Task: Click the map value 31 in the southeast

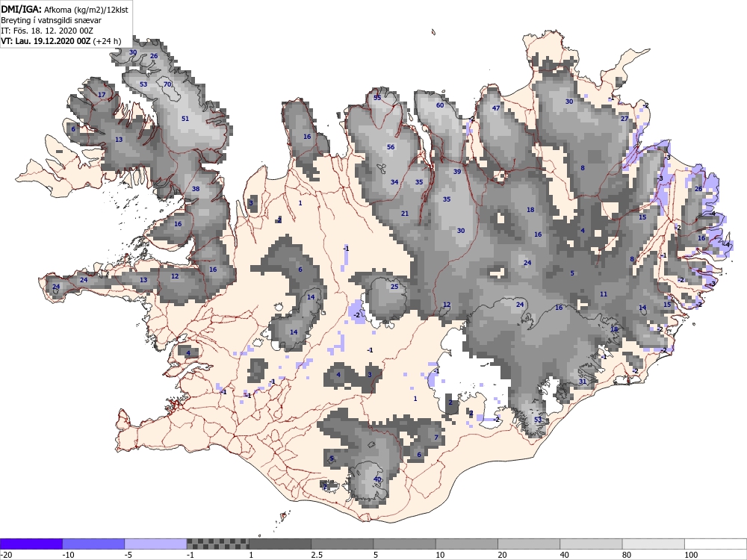Action: click(582, 382)
